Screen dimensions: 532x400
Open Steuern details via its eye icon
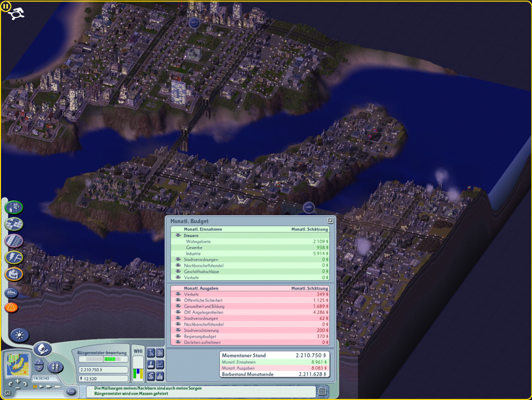coord(178,235)
